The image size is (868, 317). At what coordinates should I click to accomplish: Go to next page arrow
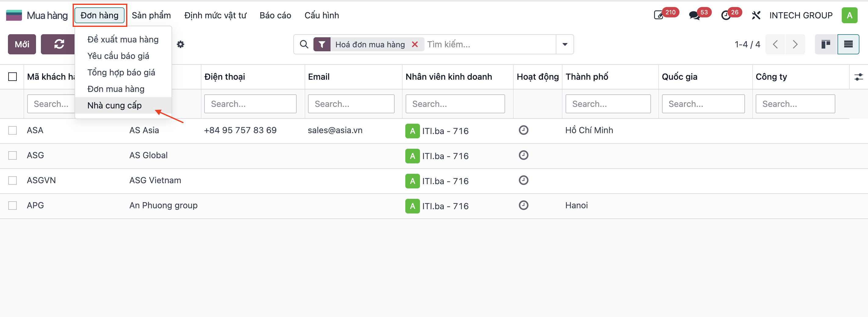click(x=795, y=44)
